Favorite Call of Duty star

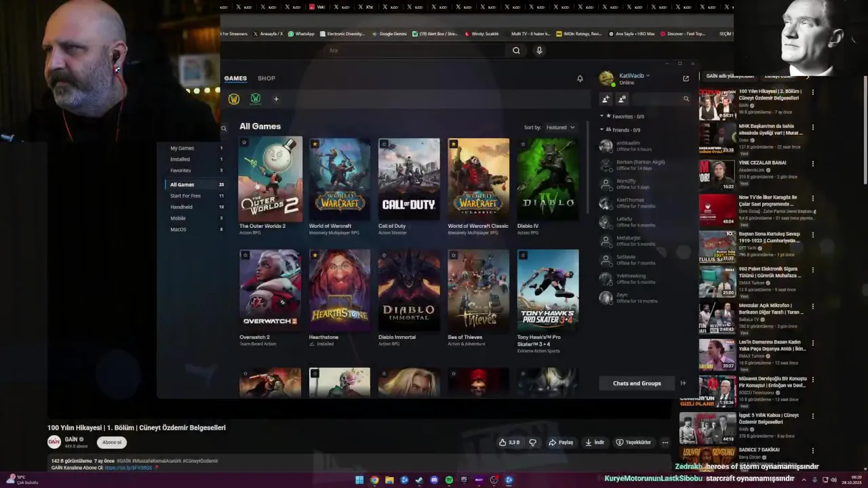click(x=384, y=144)
